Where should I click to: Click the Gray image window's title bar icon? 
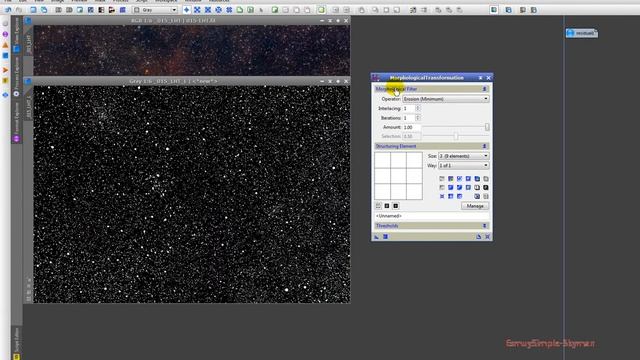click(28, 81)
